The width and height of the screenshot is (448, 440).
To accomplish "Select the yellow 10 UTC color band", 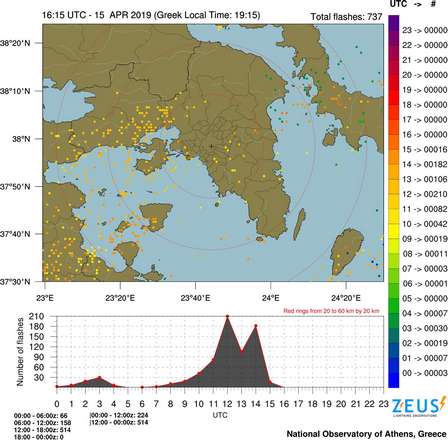I will point(394,224).
